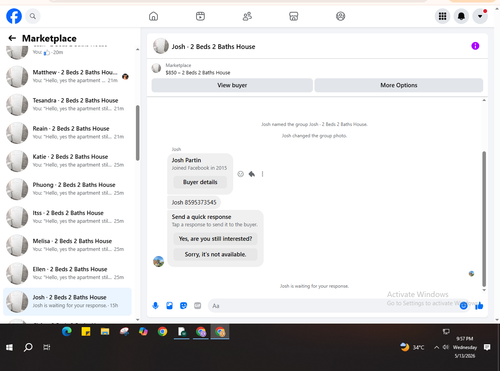Show hidden system tray icons chevron
The width and height of the screenshot is (500, 371).
coord(436,347)
